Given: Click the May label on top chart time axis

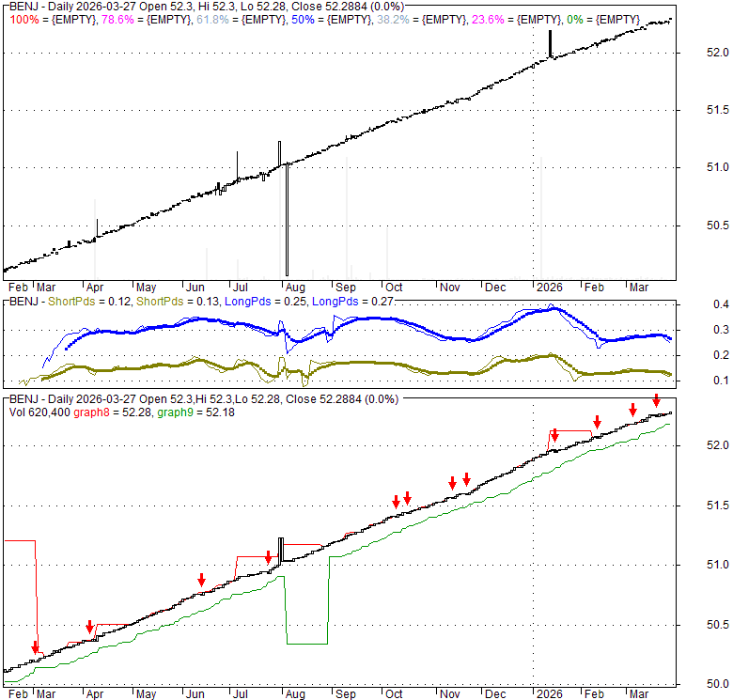Looking at the screenshot, I should [x=146, y=288].
